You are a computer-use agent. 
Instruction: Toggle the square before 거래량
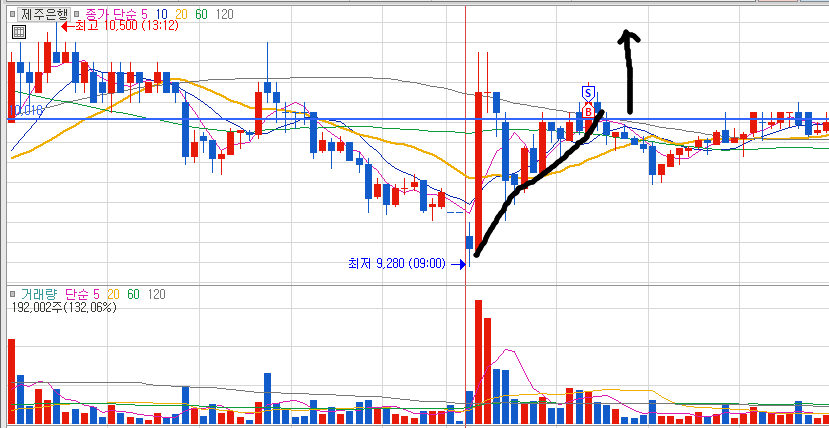pos(13,294)
